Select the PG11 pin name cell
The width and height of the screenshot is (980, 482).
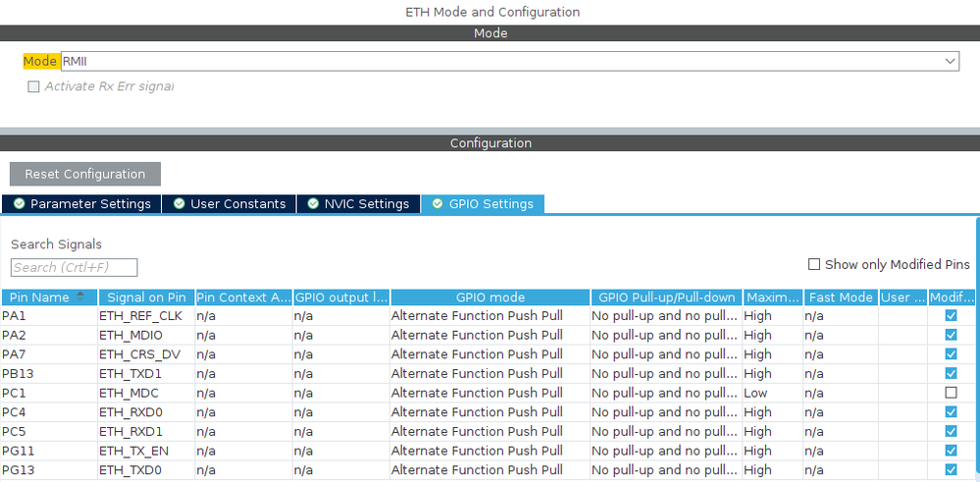pos(49,451)
